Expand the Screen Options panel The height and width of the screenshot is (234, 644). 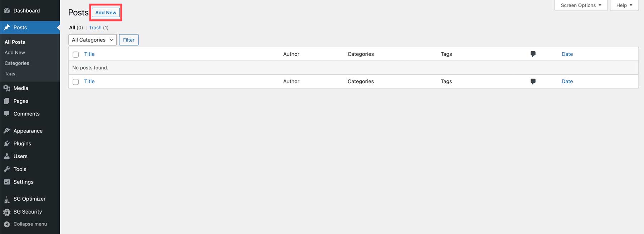pos(581,5)
